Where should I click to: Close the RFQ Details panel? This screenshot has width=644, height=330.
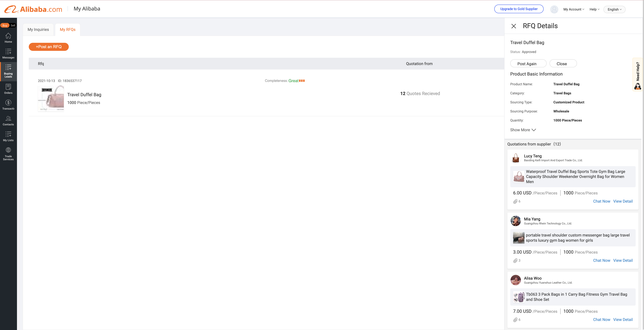[514, 26]
